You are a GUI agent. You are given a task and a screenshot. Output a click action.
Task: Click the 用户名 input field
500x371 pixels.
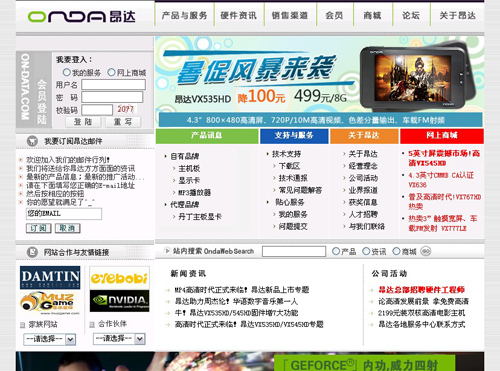113,85
